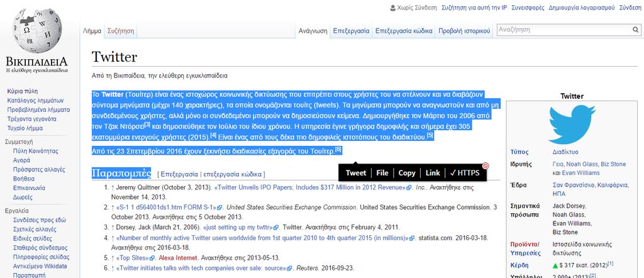
Task: Open Αντικείμενο Wikidata in sidebar
Action: coord(40,266)
